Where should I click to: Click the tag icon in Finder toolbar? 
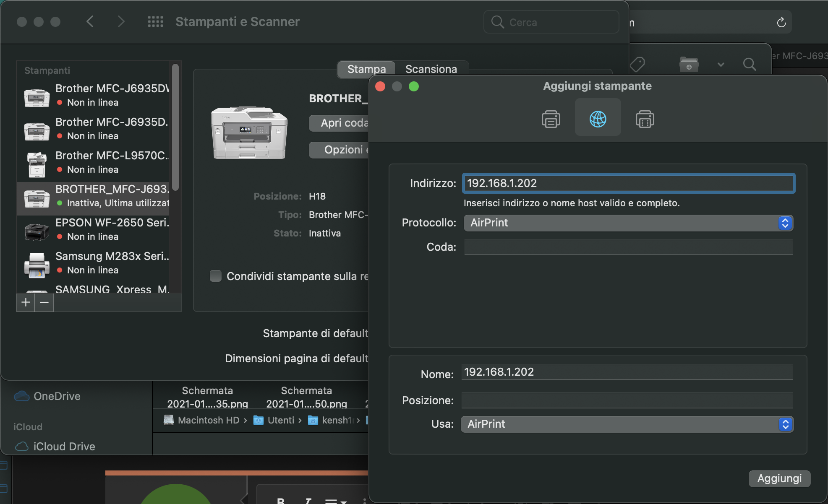[x=637, y=64]
